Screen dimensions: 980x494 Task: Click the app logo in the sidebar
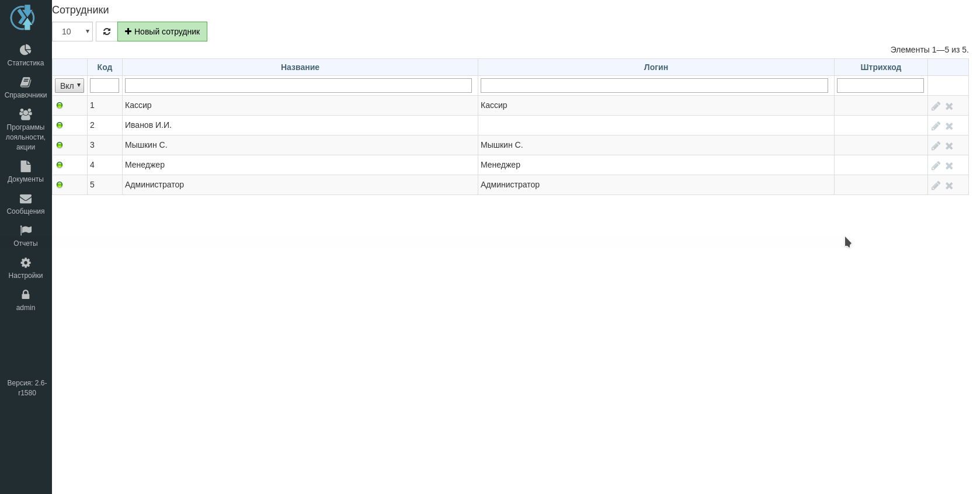[23, 18]
